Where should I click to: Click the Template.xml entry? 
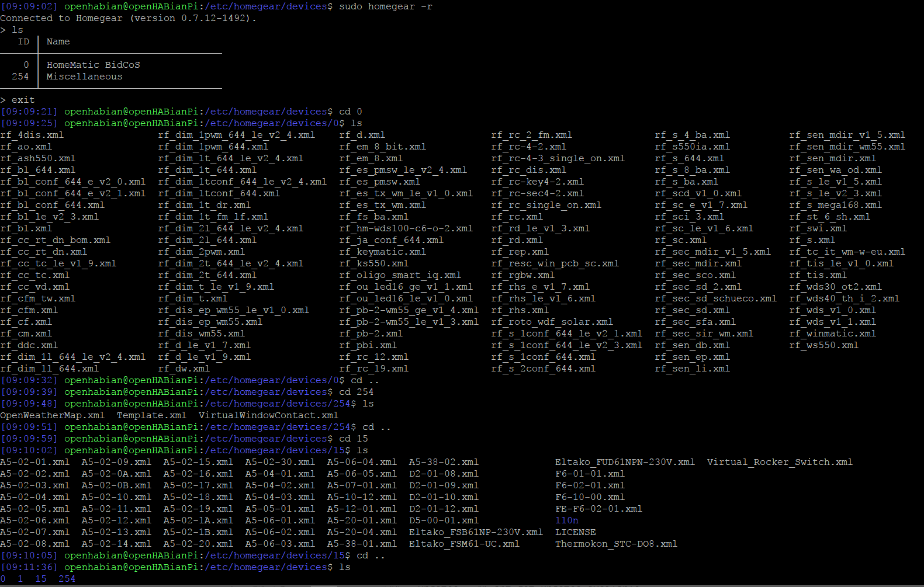click(x=152, y=415)
